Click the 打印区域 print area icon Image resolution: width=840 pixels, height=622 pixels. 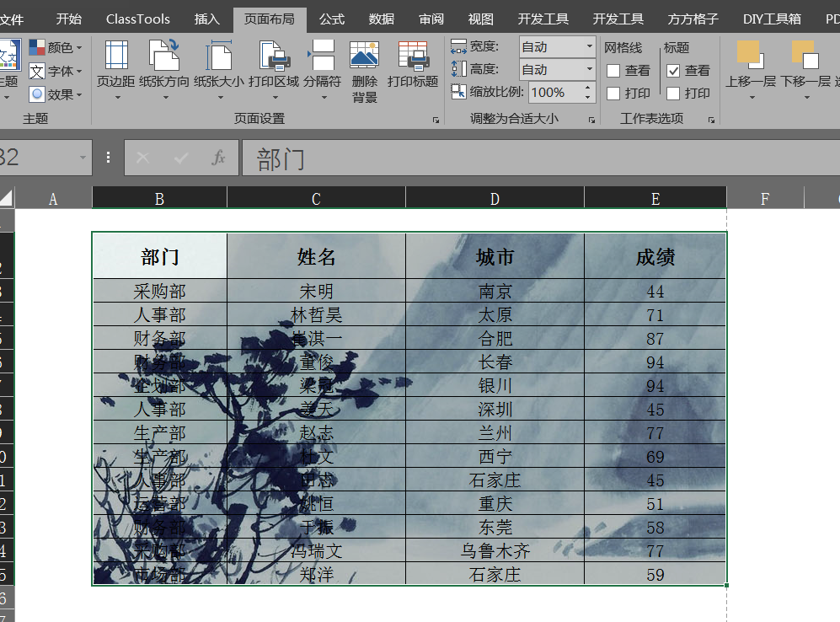tap(275, 55)
